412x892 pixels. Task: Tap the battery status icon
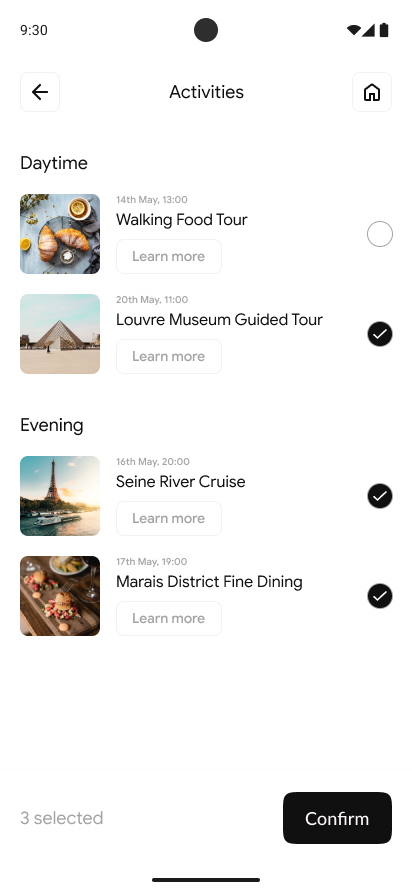tap(384, 30)
